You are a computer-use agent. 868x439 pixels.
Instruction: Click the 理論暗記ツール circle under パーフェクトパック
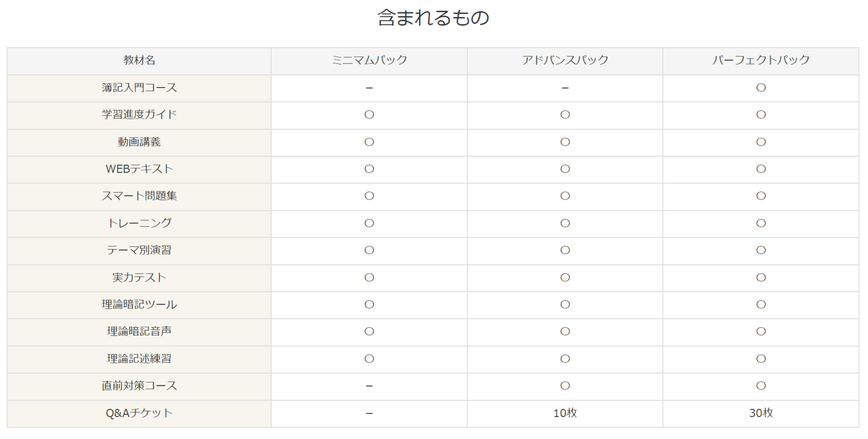tap(761, 305)
